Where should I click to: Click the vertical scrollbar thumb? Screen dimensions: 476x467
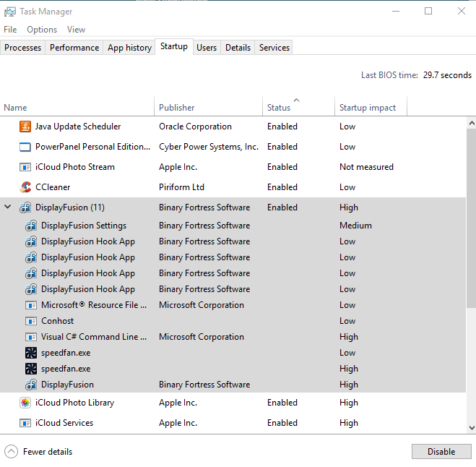472,218
